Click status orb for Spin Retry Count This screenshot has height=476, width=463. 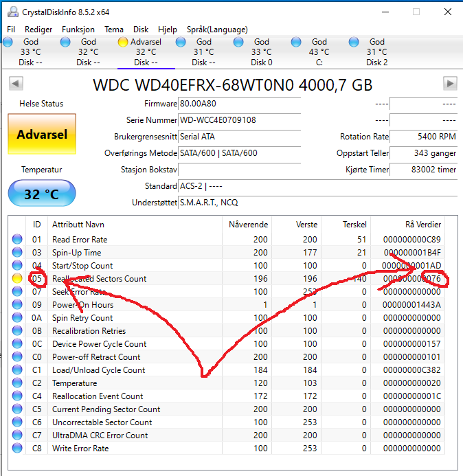[17, 317]
